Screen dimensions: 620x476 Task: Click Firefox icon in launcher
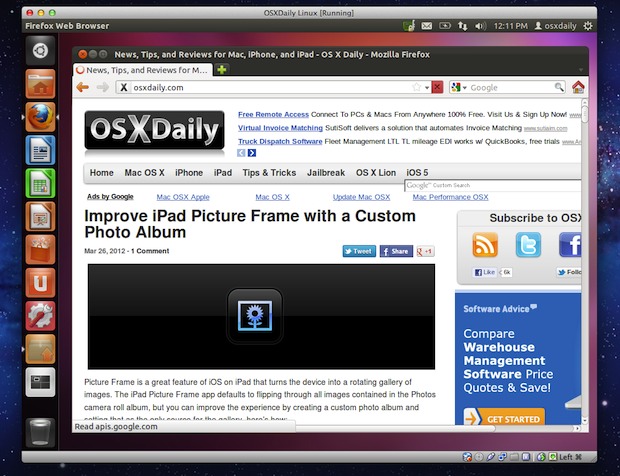pos(40,117)
